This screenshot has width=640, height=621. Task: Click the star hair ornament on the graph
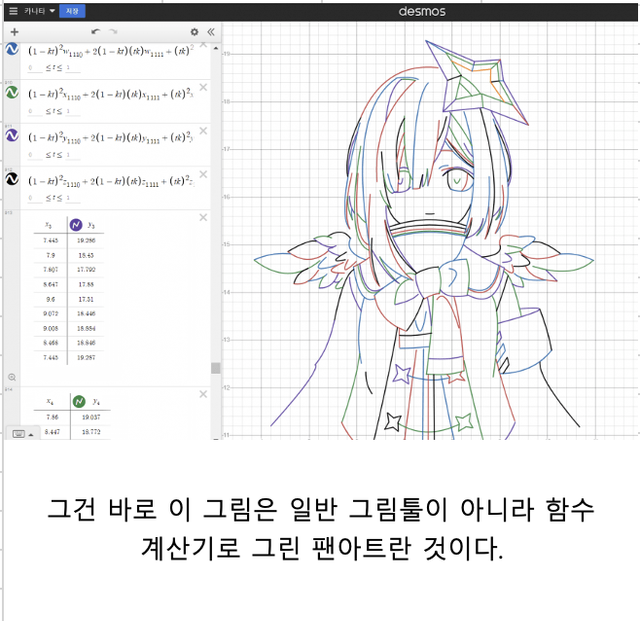click(x=476, y=82)
